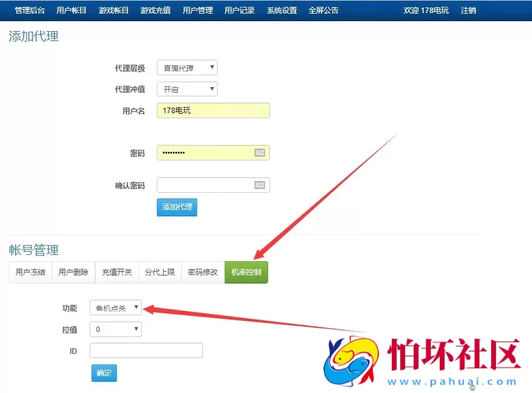Viewport: 532px width, 393px height.
Task: Click the 用户名 field containing 178电玩
Action: tap(213, 110)
